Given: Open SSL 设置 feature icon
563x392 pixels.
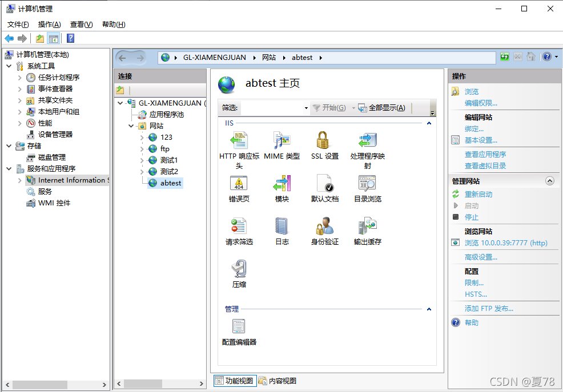Looking at the screenshot, I should click(x=324, y=142).
